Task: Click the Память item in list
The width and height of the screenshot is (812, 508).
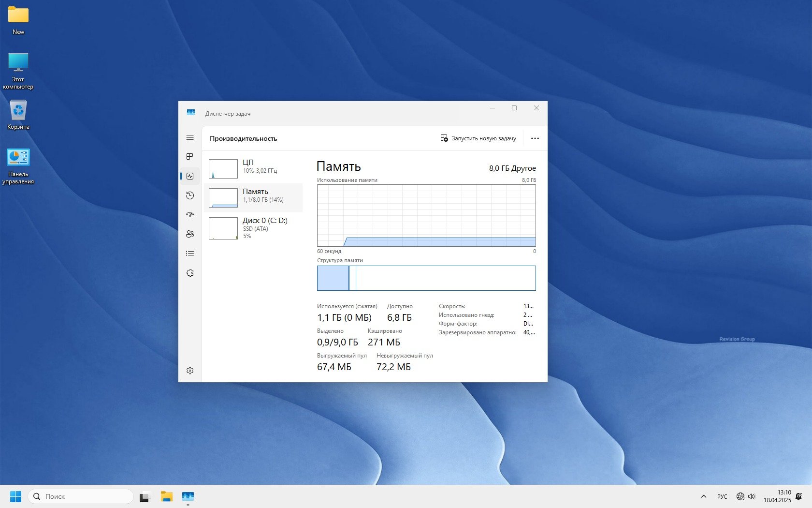Action: pos(253,197)
